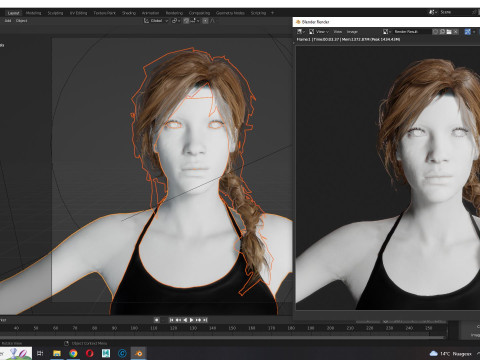Click the timeline horizontal scrollbar

tap(222, 337)
